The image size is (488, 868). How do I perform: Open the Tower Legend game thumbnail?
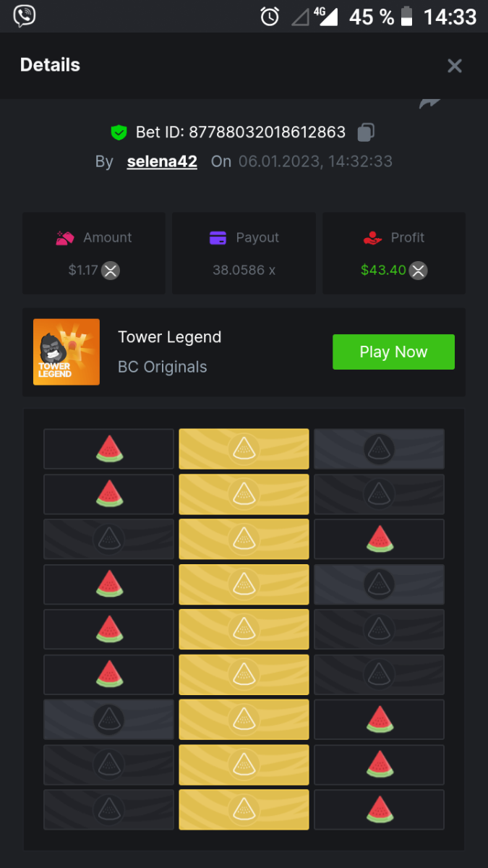tap(67, 352)
